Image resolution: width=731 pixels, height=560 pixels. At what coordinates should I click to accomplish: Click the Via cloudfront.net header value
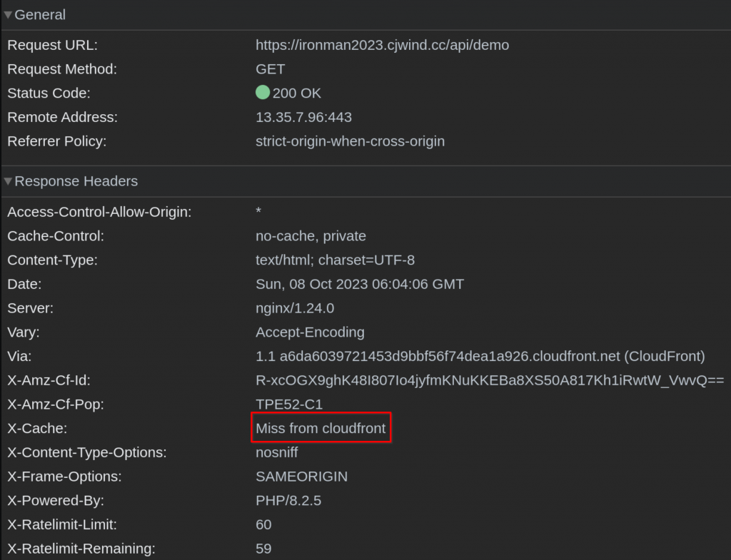click(480, 357)
